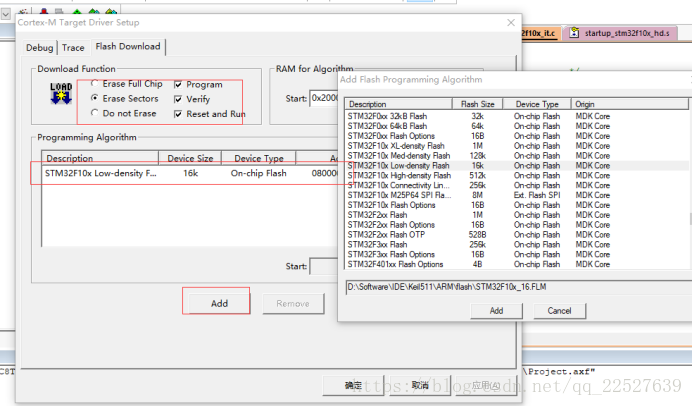Select STM32F2xx Flash row
The width and height of the screenshot is (693, 406).
[517, 215]
